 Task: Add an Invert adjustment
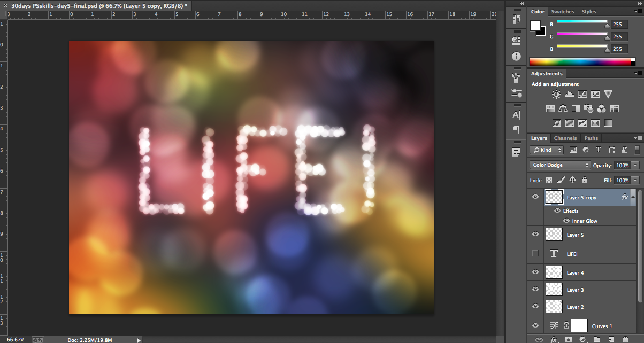[x=556, y=123]
